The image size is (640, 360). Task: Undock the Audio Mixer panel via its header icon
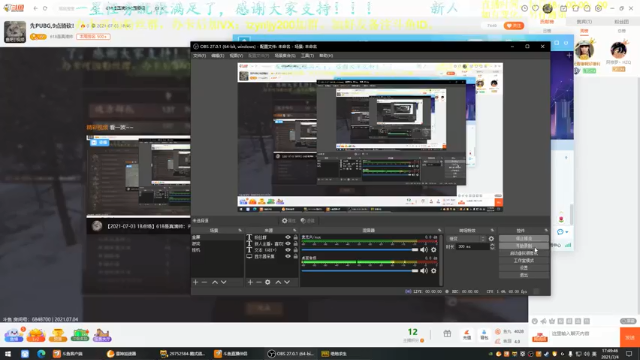(x=439, y=231)
